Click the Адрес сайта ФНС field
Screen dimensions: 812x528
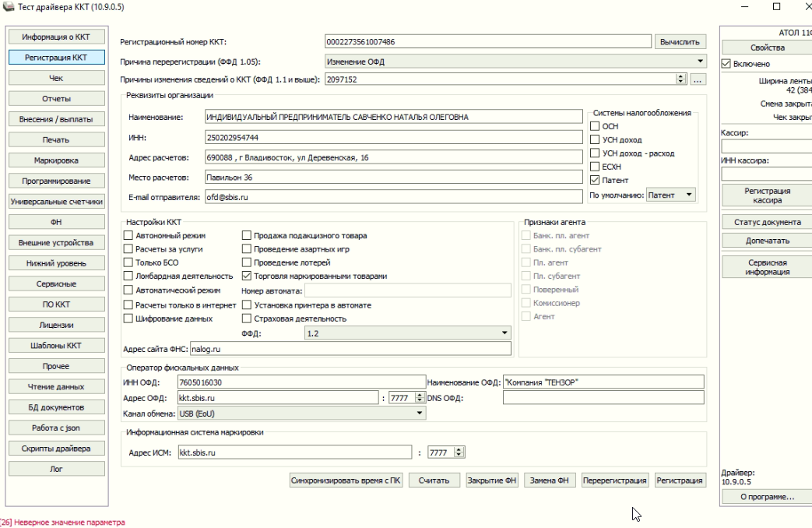350,349
